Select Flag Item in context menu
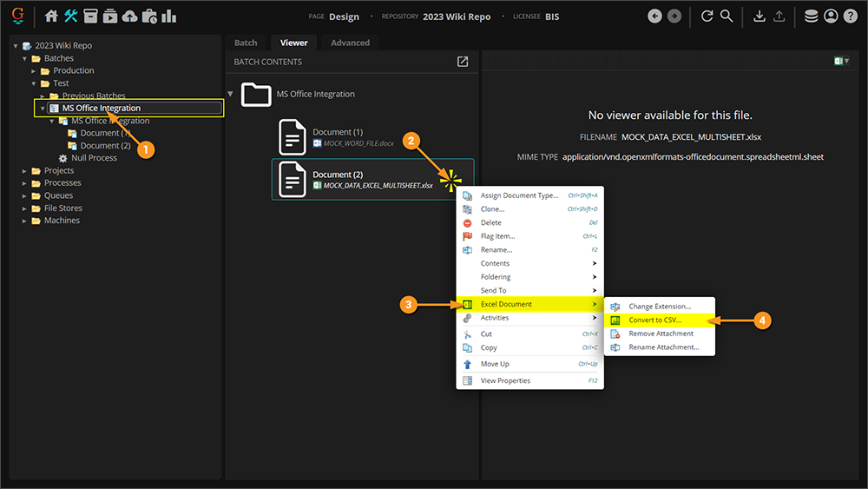Screen dimensions: 868x489 497,236
